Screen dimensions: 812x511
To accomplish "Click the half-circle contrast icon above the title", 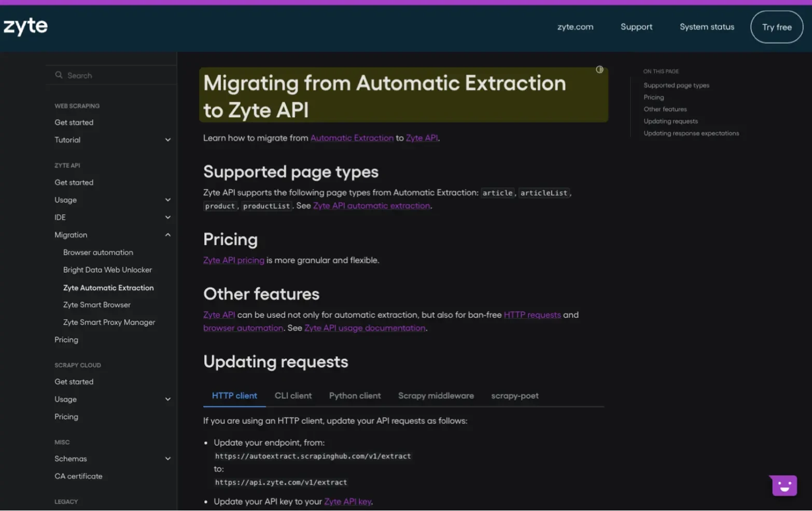I will pos(599,69).
